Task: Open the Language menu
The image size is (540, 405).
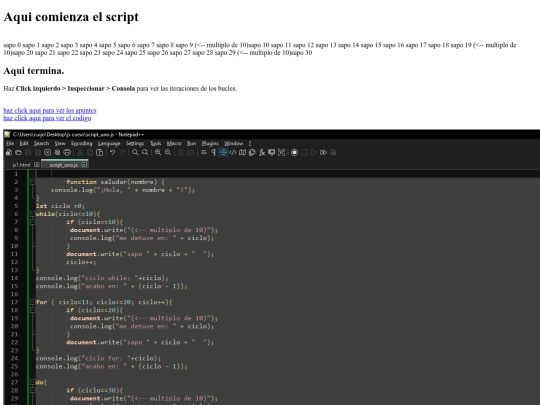Action: coord(109,143)
